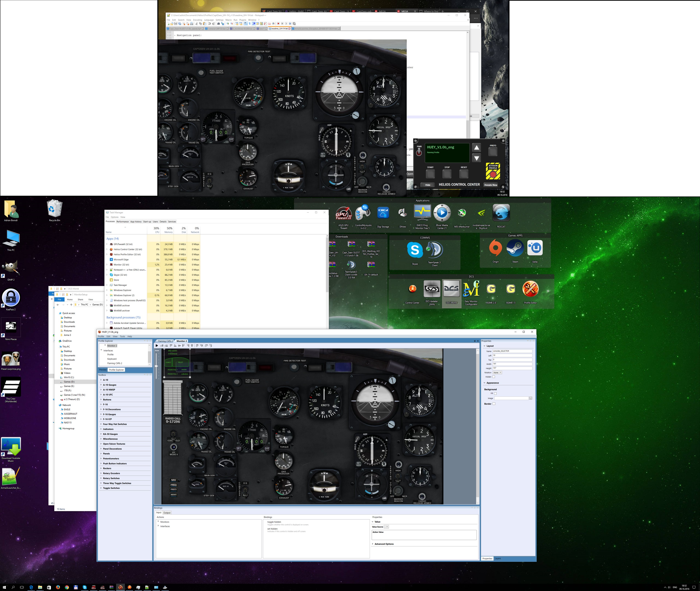Click the Name field containing consoles_SELECTOR
The image size is (700, 591).
click(512, 351)
